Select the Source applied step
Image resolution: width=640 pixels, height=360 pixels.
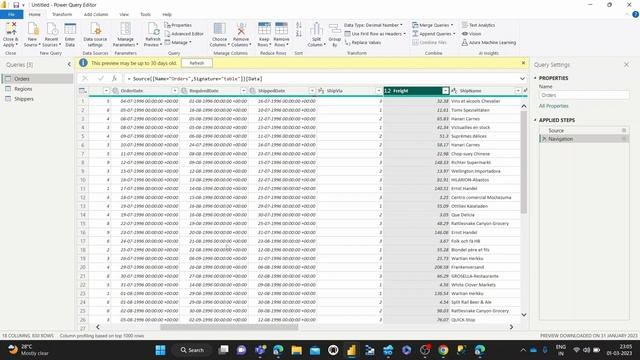click(584, 130)
